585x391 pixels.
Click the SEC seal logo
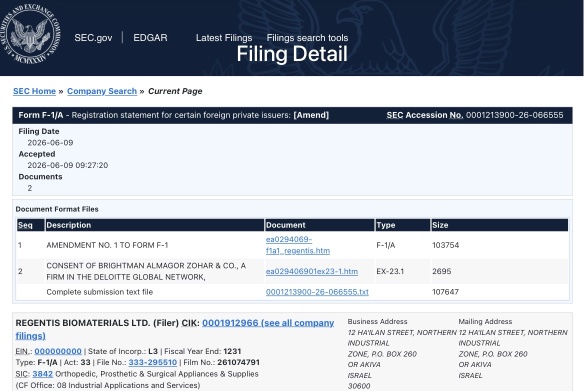tap(31, 34)
